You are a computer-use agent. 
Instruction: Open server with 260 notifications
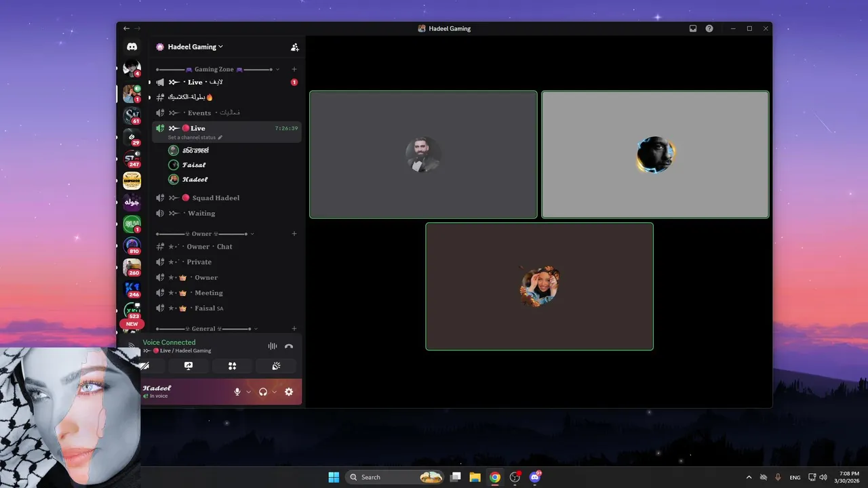point(132,267)
